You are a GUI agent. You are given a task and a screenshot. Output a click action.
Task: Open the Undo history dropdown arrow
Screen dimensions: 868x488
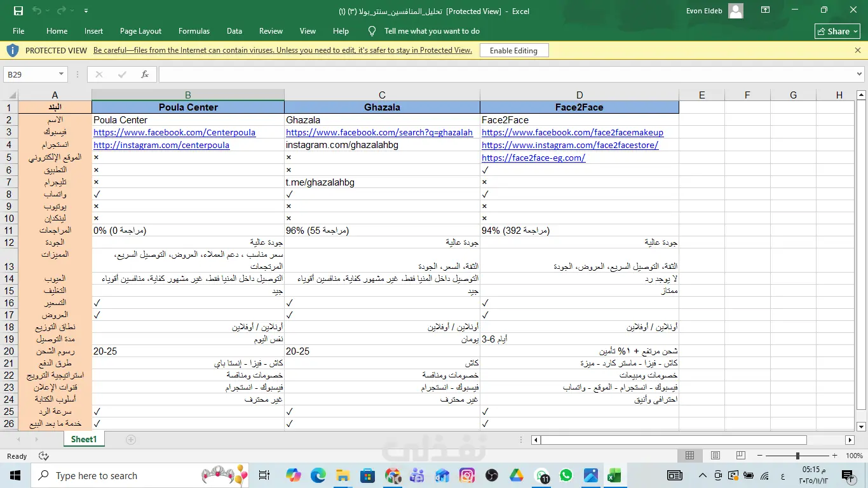[48, 11]
